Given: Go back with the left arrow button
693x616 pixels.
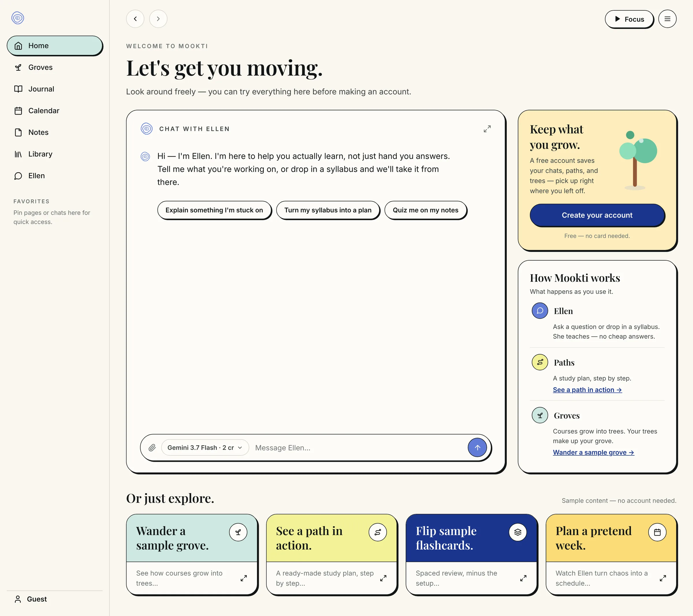Looking at the screenshot, I should coord(135,19).
